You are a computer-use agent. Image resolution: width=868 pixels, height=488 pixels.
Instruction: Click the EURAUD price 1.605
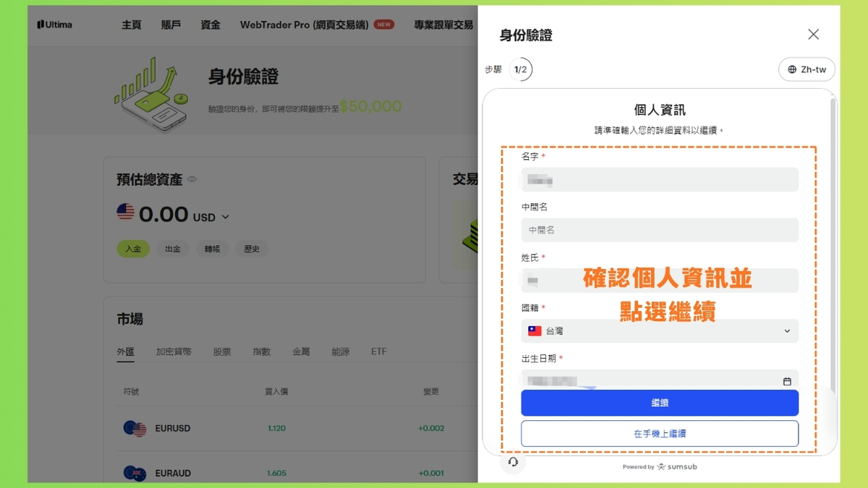276,474
